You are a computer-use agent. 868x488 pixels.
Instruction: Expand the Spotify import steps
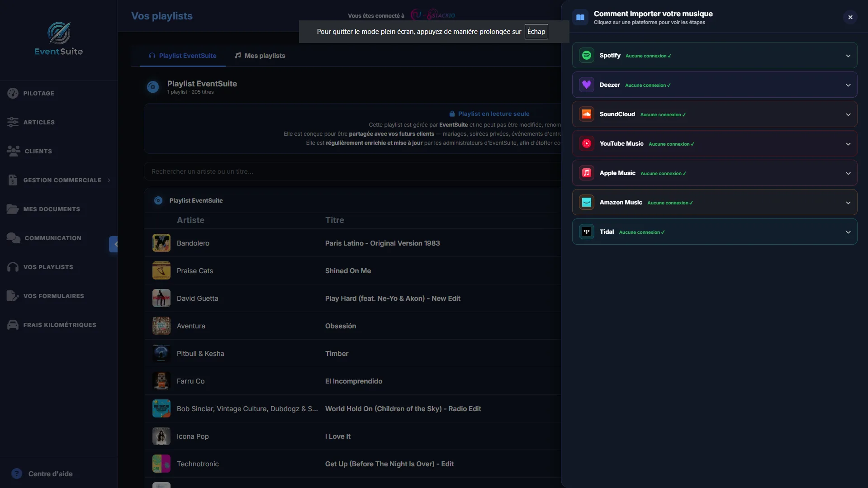[x=848, y=56]
